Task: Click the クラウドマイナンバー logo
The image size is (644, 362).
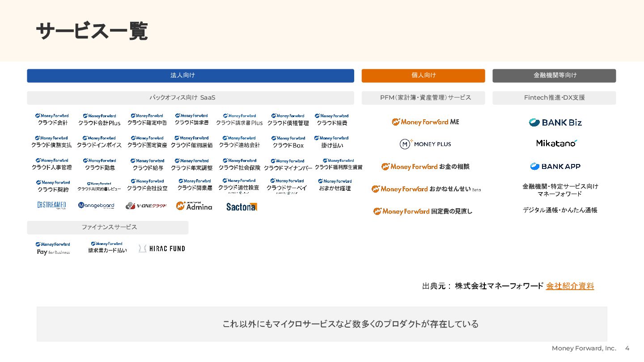Action: (288, 164)
